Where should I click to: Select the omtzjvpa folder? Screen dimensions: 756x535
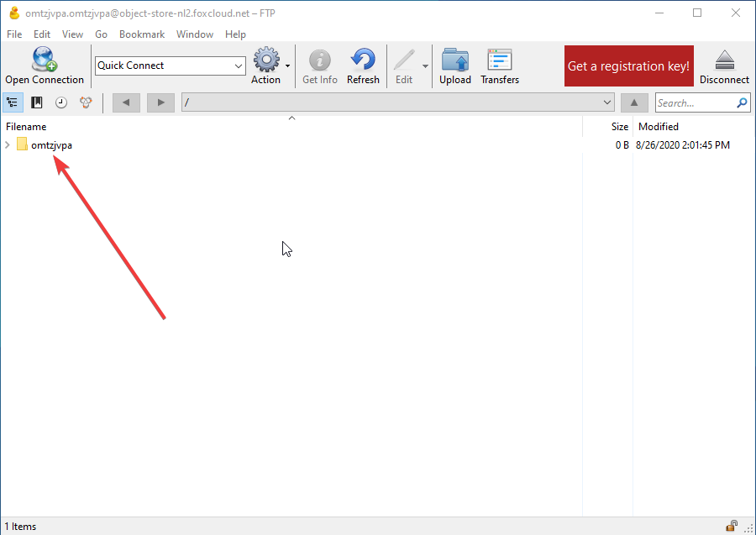pos(51,145)
